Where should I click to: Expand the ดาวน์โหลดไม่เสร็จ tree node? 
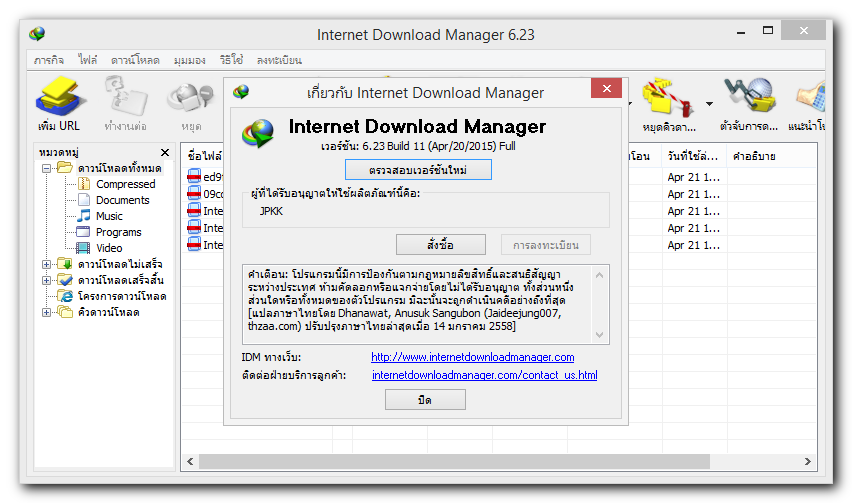click(47, 265)
